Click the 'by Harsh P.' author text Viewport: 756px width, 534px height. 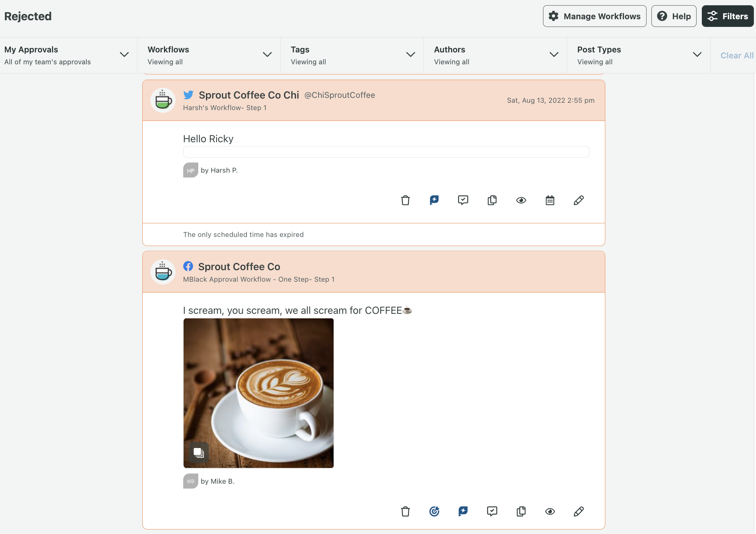[219, 170]
